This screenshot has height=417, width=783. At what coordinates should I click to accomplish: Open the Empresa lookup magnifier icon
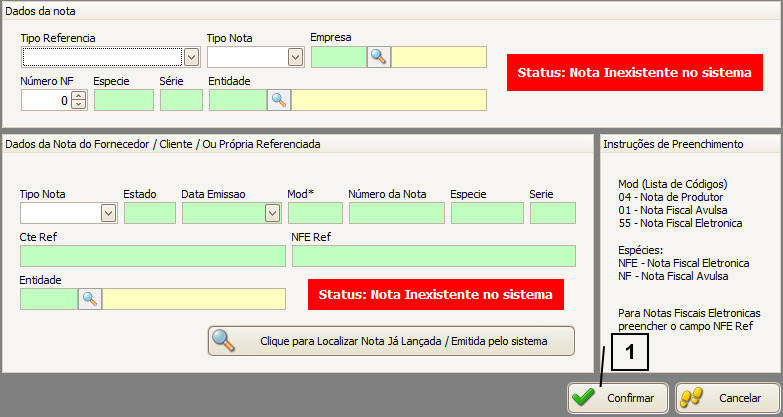pyautogui.click(x=379, y=57)
